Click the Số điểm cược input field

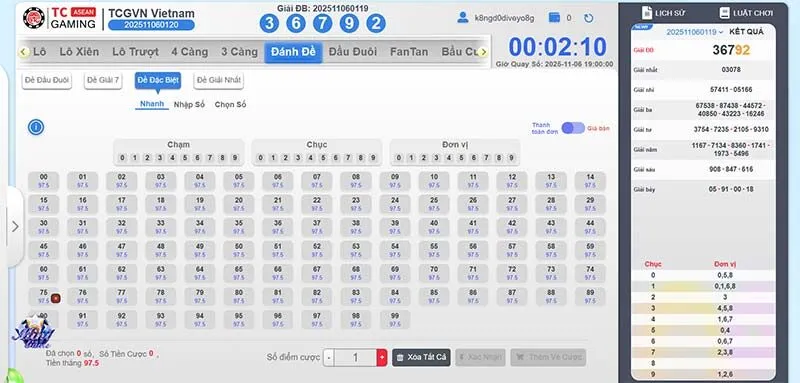356,358
